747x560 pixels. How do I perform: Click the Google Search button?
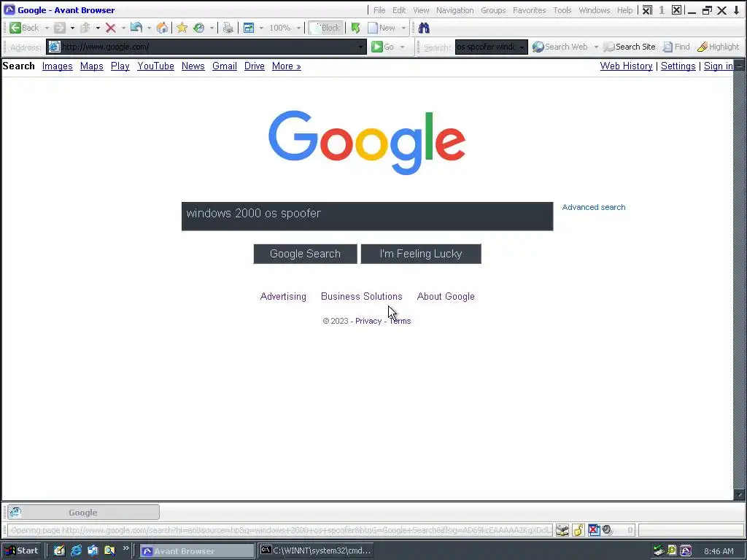coord(306,254)
